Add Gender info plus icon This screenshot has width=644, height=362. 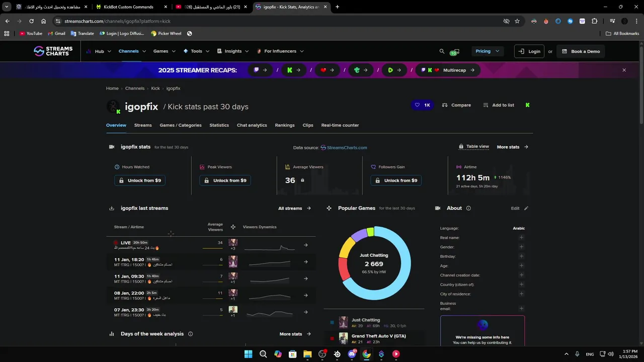point(521,247)
